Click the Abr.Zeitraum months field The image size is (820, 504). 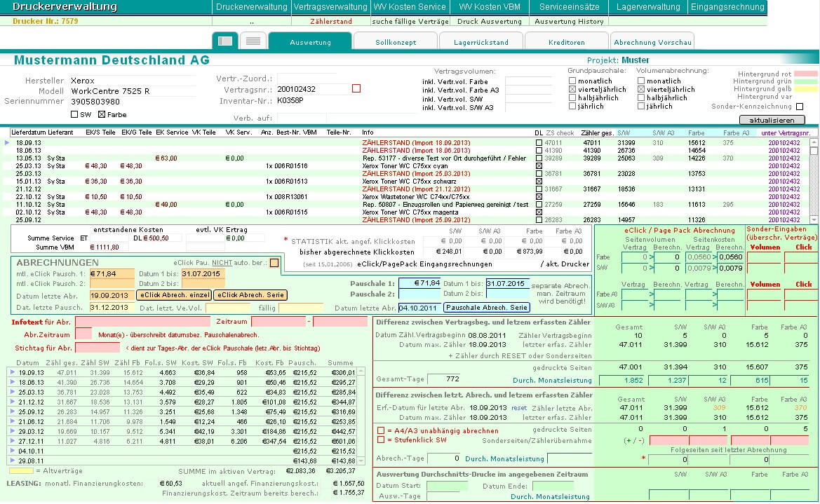point(83,334)
